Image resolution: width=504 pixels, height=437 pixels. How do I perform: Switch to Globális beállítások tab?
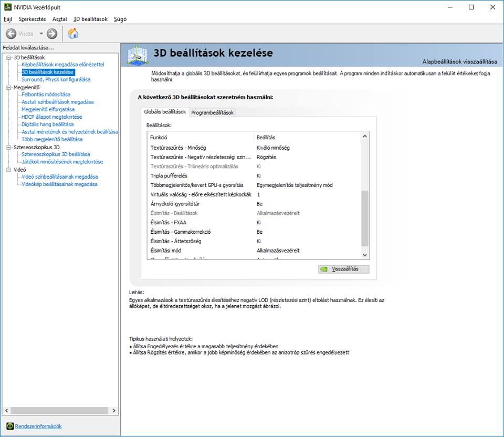coord(165,111)
